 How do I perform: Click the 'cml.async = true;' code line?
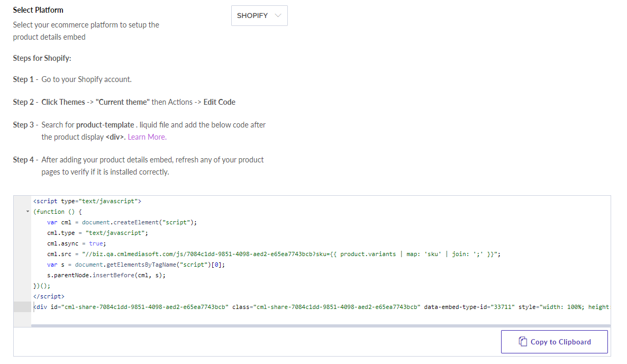[x=76, y=243]
